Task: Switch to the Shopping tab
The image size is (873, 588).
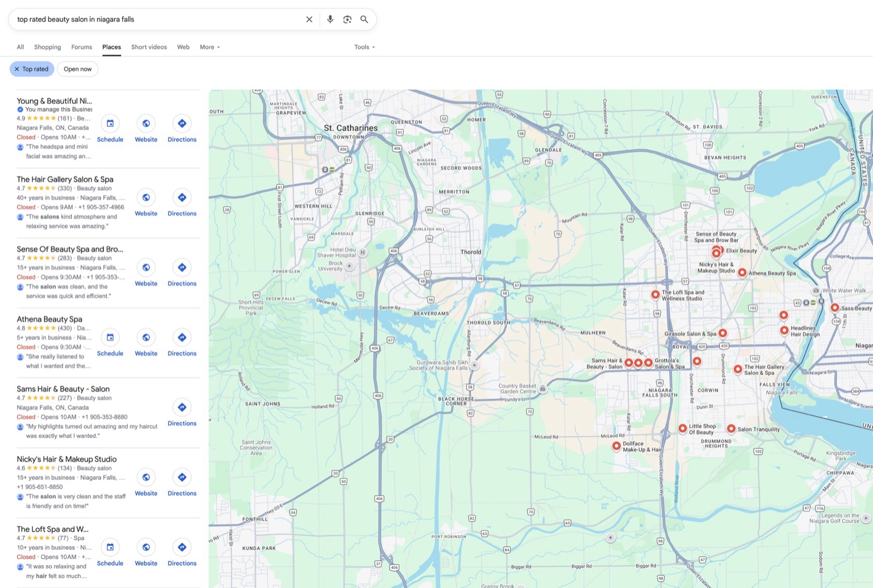Action: click(x=47, y=47)
